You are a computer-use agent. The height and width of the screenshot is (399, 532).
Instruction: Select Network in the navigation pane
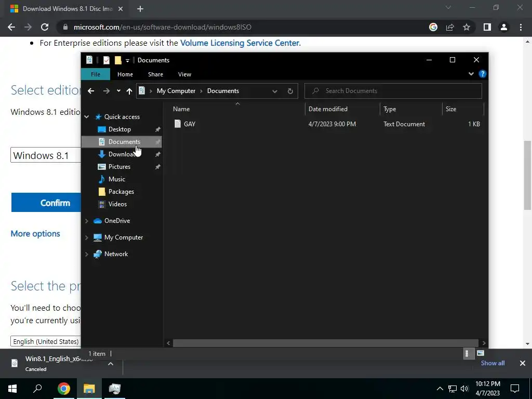(116, 254)
